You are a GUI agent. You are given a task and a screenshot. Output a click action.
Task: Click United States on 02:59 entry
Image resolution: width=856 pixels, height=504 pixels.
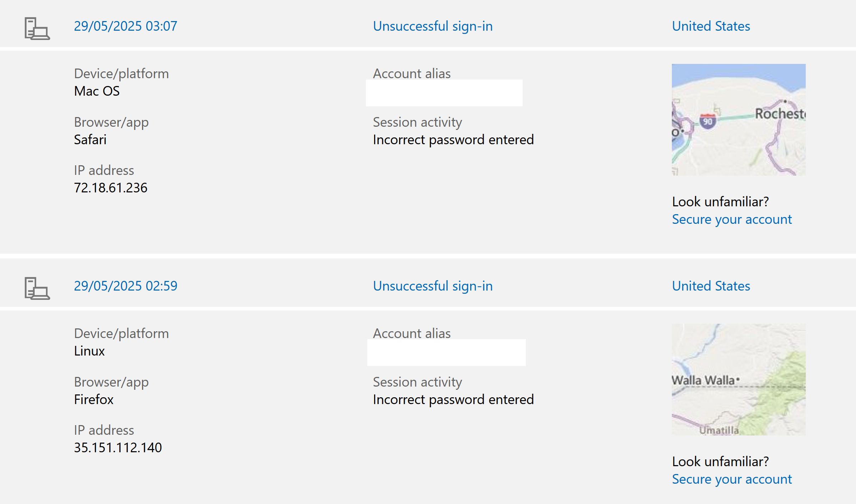pos(711,286)
